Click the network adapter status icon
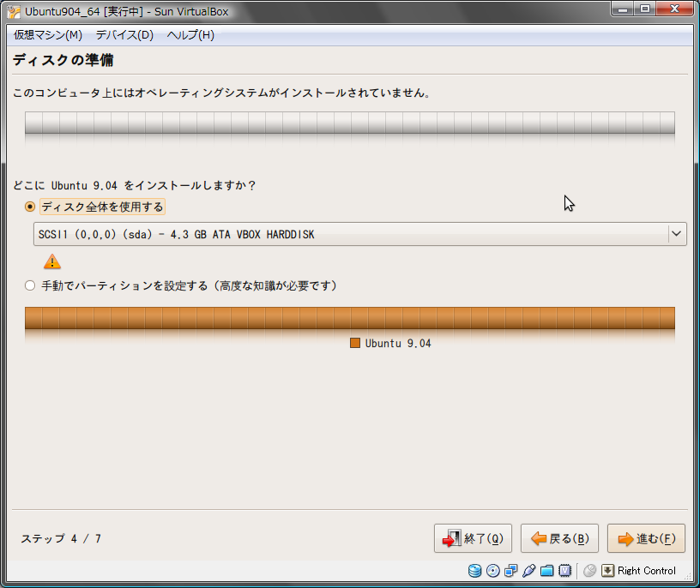This screenshot has width=700, height=588. [510, 571]
